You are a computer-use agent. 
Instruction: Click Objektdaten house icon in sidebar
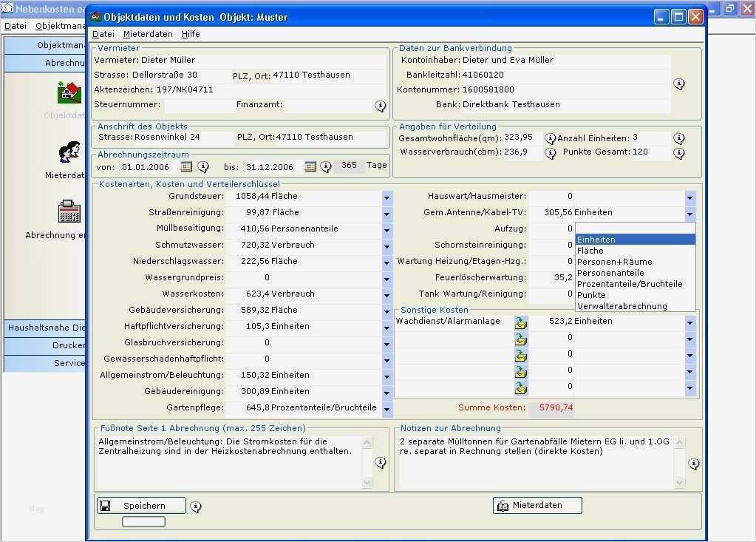69,92
